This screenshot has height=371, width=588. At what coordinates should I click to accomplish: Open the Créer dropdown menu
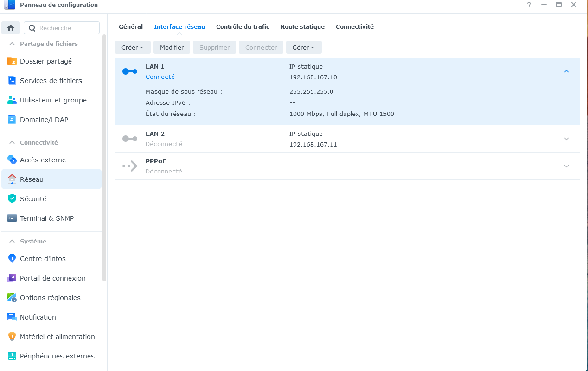[x=133, y=47]
